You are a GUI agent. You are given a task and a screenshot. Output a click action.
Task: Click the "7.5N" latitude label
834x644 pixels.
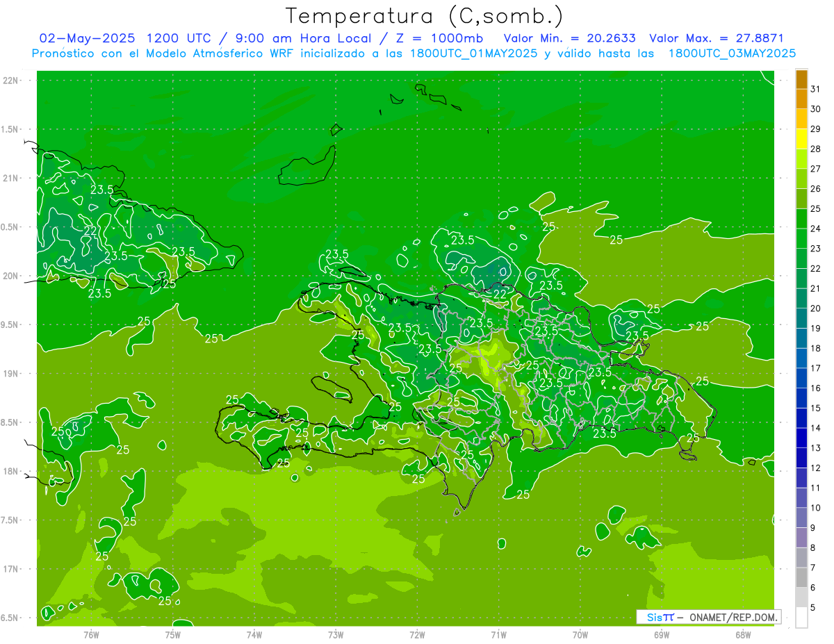10,520
